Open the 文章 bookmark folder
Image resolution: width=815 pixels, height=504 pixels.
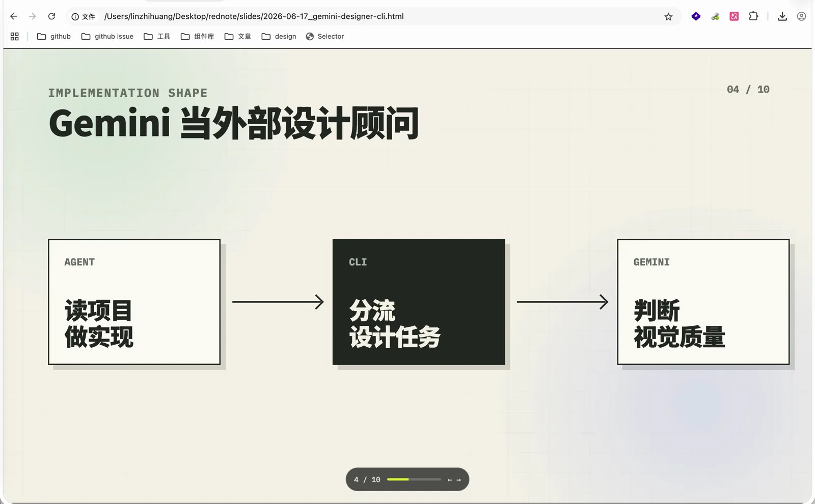[x=238, y=37]
